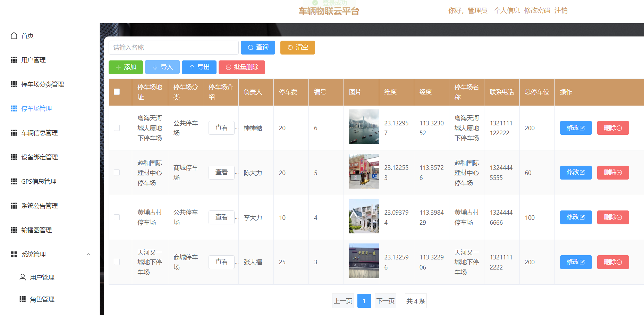Click the grid icon beside 设备绑定管理
The width and height of the screenshot is (644, 315).
click(14, 157)
